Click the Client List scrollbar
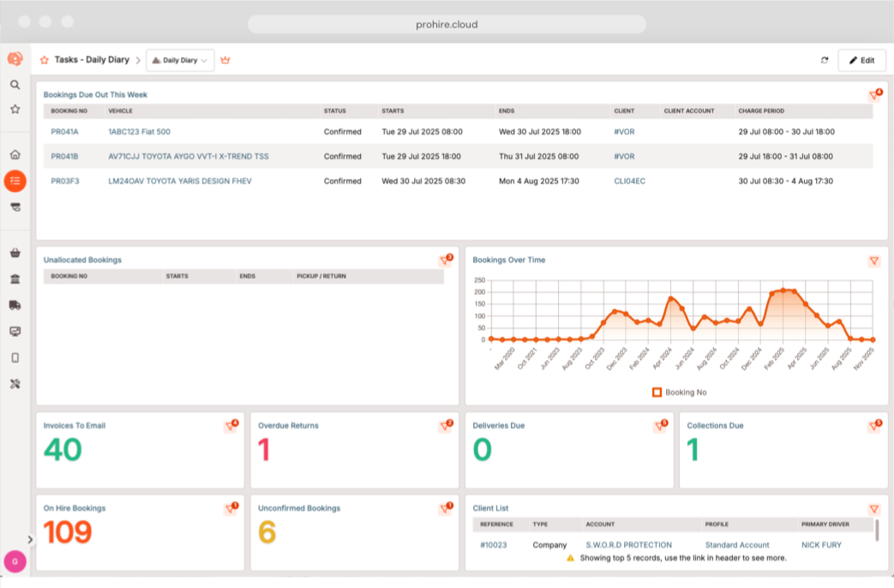The width and height of the screenshot is (894, 588). tap(876, 530)
